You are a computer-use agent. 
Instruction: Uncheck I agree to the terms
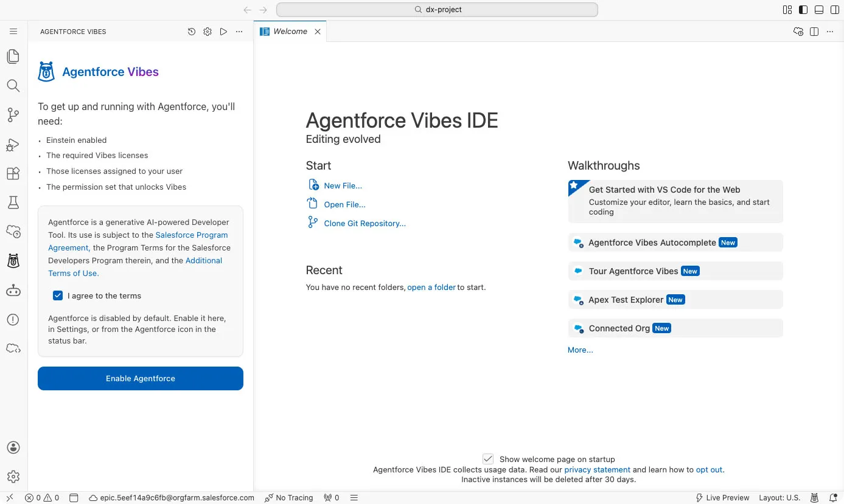58,295
